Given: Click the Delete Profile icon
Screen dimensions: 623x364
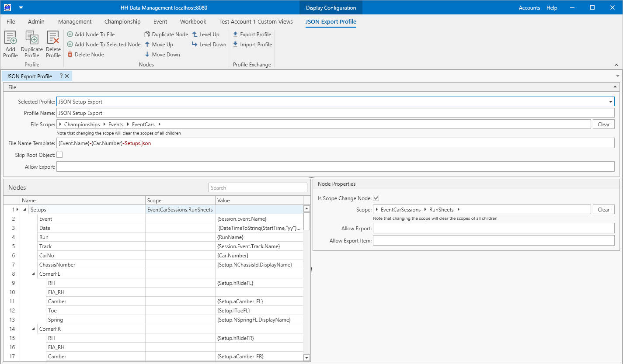Looking at the screenshot, I should pyautogui.click(x=53, y=38).
